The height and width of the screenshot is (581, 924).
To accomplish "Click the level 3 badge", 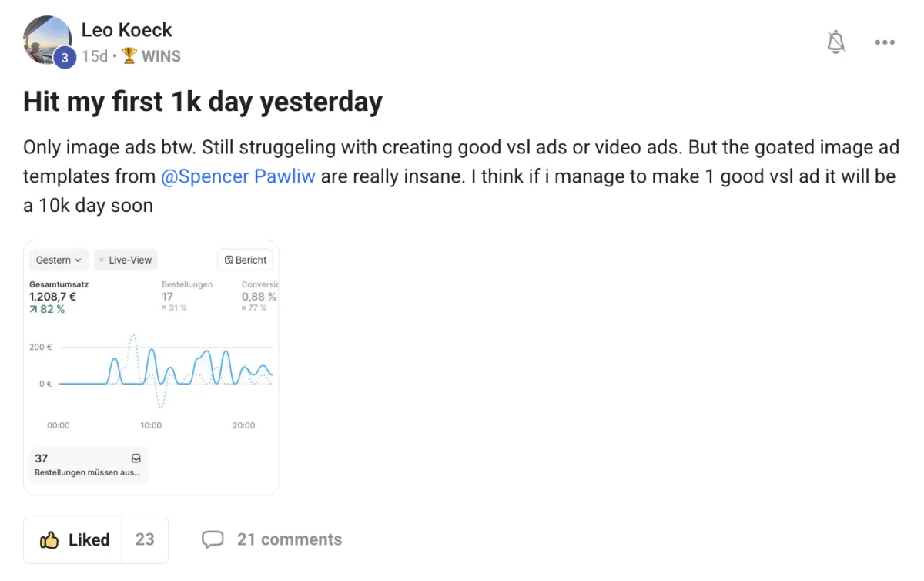I will tap(65, 58).
